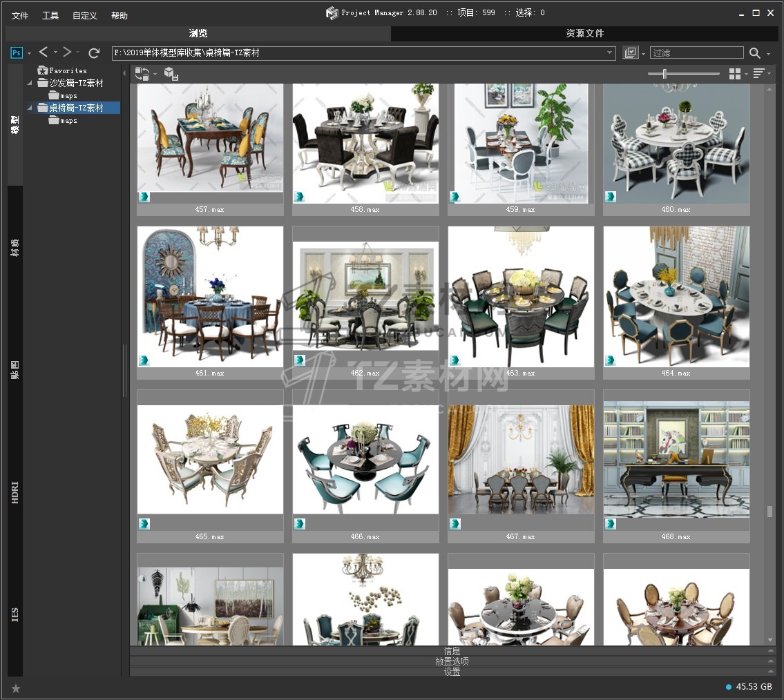Click the favorites star in the status bar
Image resolution: width=784 pixels, height=700 pixels.
(16, 688)
